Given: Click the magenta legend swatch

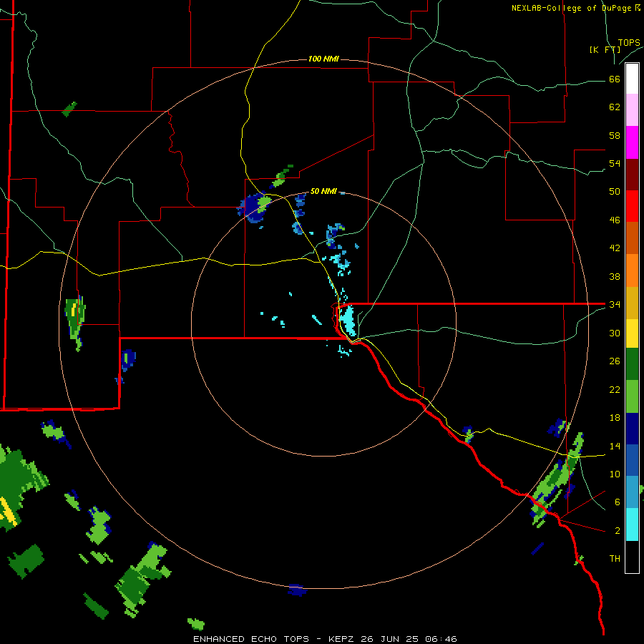Looking at the screenshot, I should [x=632, y=142].
